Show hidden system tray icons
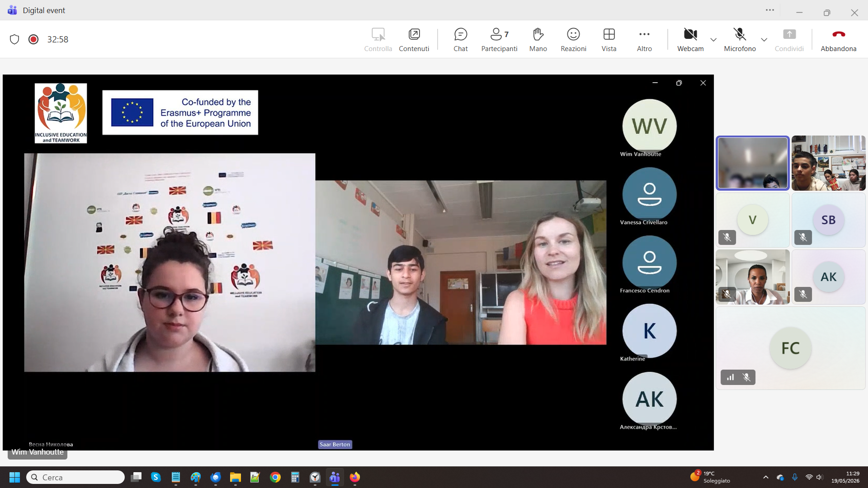Screen dimensions: 868x488 (765, 477)
